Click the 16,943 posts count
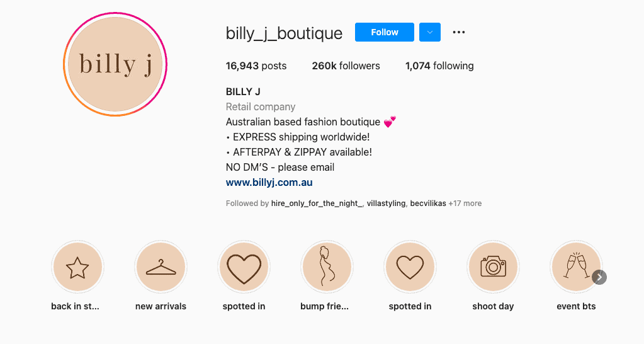Image resolution: width=644 pixels, height=344 pixels. click(256, 66)
